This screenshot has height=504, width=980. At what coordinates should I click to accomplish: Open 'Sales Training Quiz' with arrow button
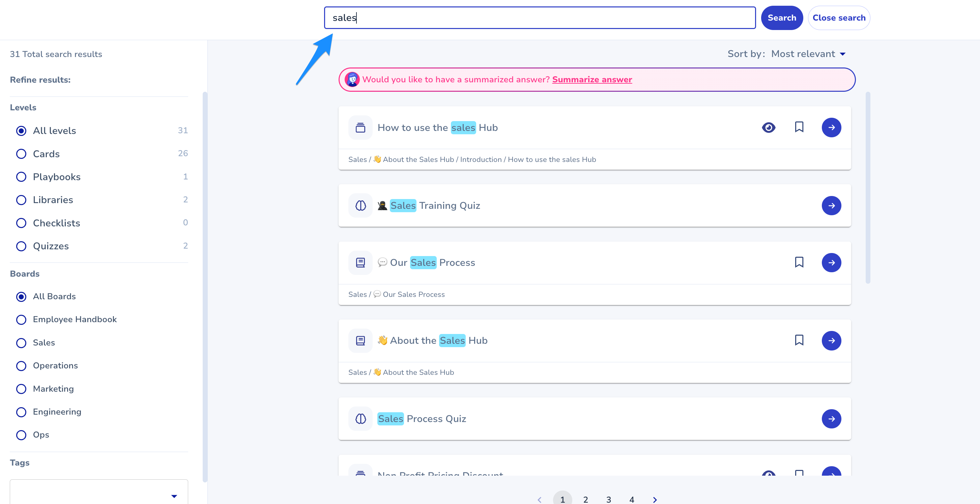[831, 205]
